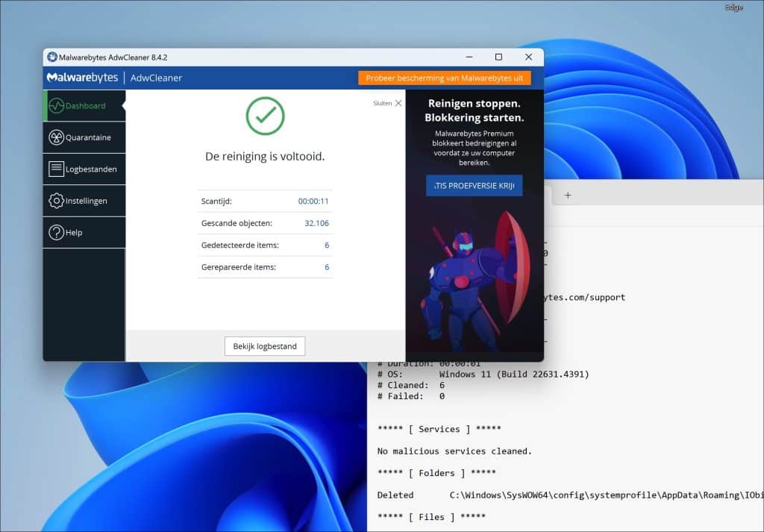Close the AdwCleaner window
This screenshot has width=764, height=532.
click(x=529, y=57)
